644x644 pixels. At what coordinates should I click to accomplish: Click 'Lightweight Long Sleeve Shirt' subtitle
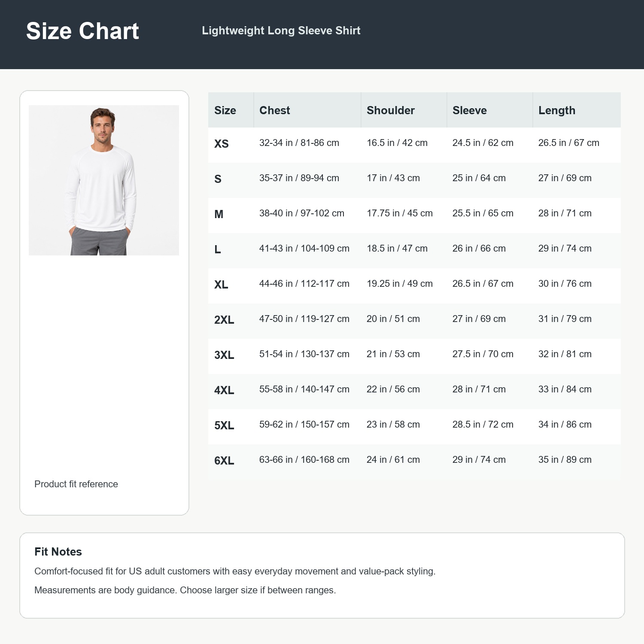(x=281, y=30)
